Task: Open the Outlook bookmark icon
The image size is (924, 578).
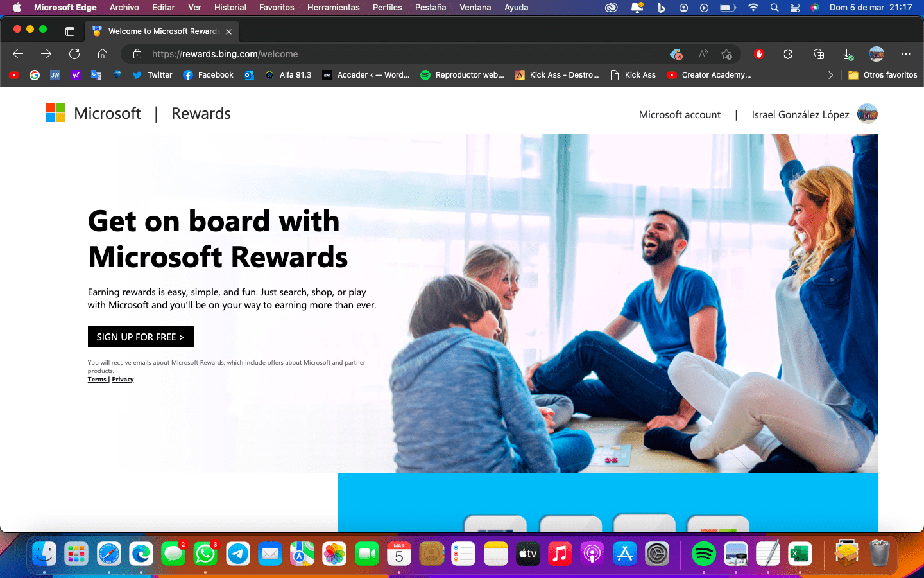Action: [x=249, y=75]
